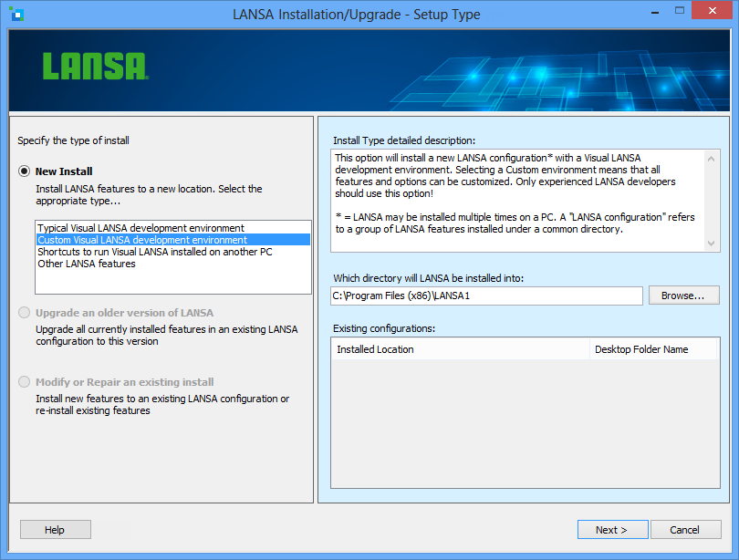
Task: Click the Cancel button
Action: click(685, 529)
